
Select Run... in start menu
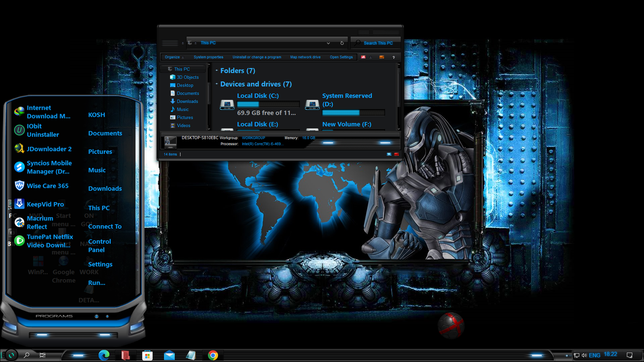click(x=97, y=283)
